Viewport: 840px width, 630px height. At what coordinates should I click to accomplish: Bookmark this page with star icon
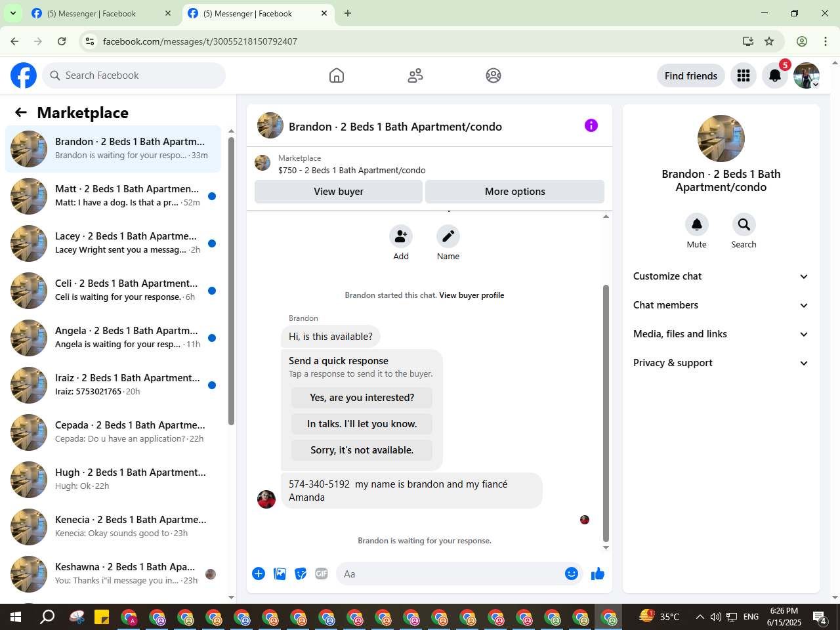(x=769, y=41)
